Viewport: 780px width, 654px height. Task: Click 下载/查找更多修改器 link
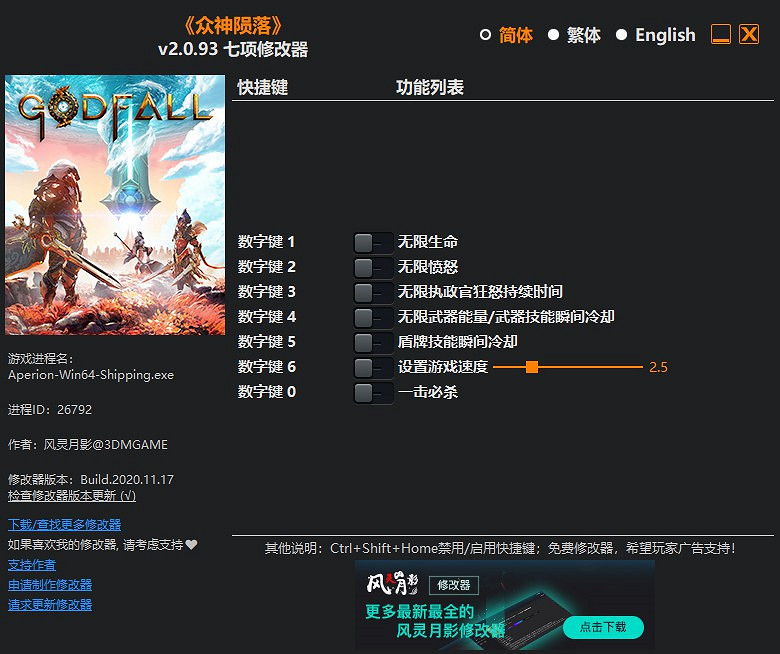64,524
